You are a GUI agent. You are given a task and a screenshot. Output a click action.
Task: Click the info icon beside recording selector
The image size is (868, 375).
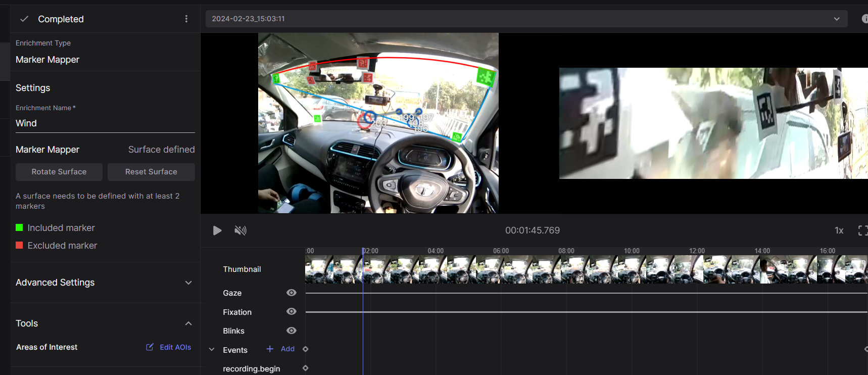[x=864, y=19]
